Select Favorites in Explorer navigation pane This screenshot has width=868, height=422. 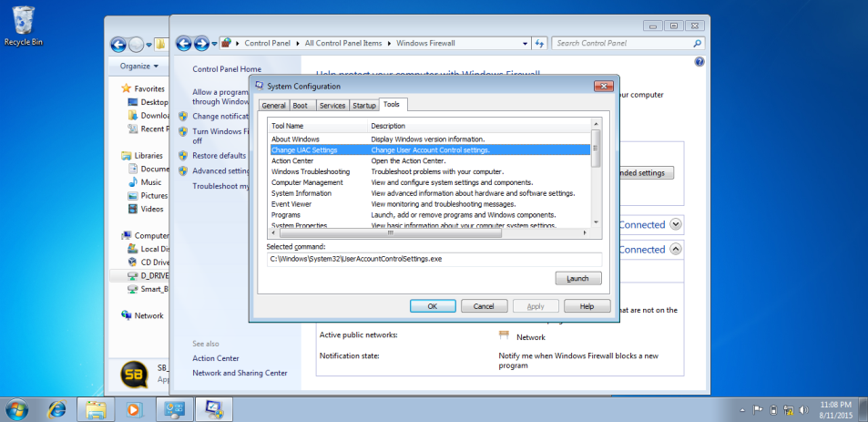tap(148, 88)
